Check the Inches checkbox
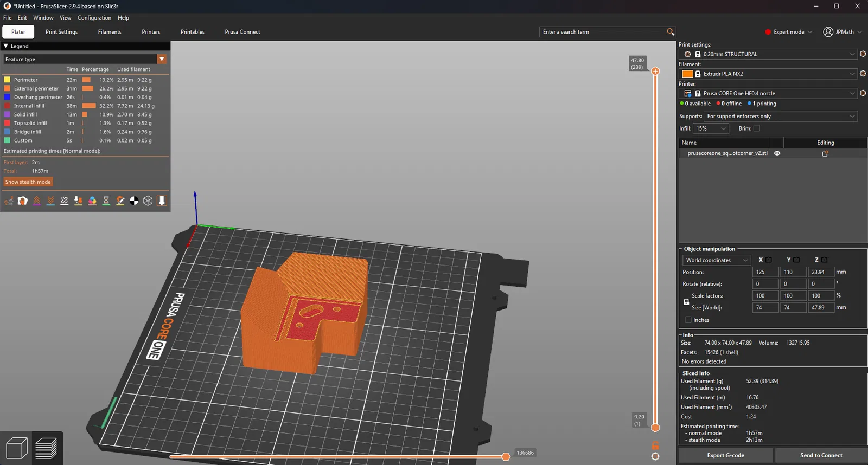The width and height of the screenshot is (868, 465). (688, 320)
